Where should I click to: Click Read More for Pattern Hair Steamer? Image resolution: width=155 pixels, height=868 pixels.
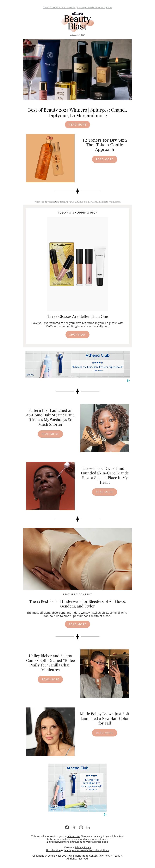pyautogui.click(x=50, y=434)
